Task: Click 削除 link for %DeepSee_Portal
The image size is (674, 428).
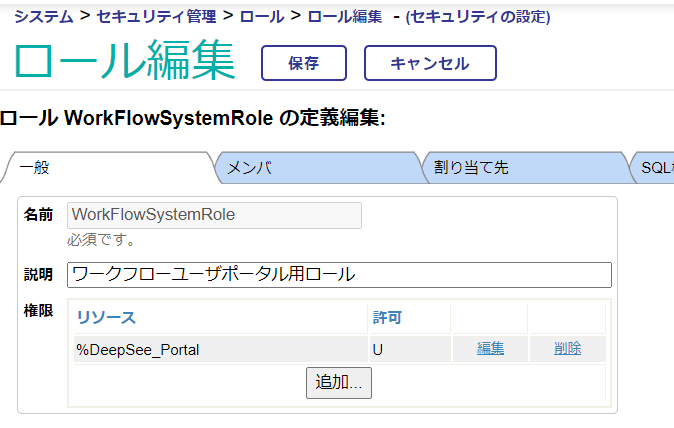Action: 567,349
